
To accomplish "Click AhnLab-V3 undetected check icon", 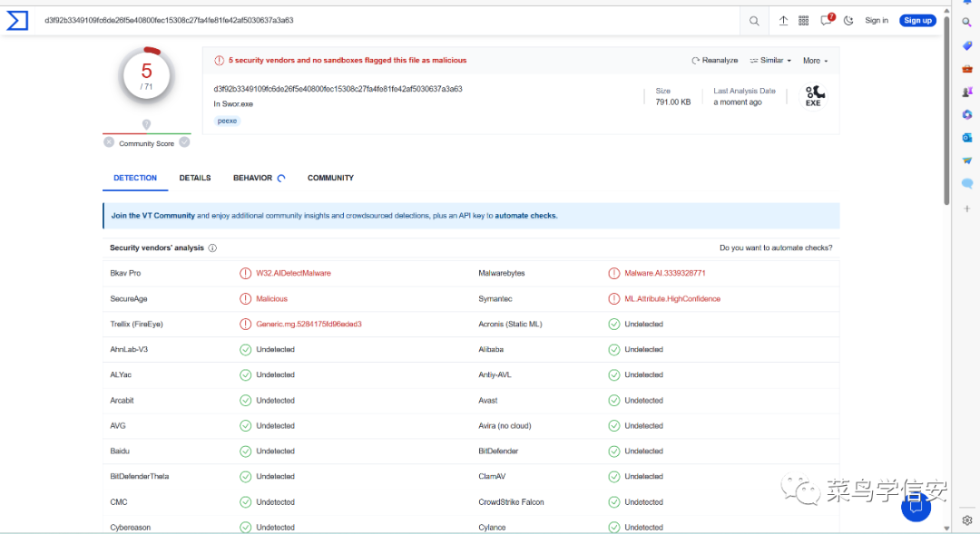I will tap(246, 350).
